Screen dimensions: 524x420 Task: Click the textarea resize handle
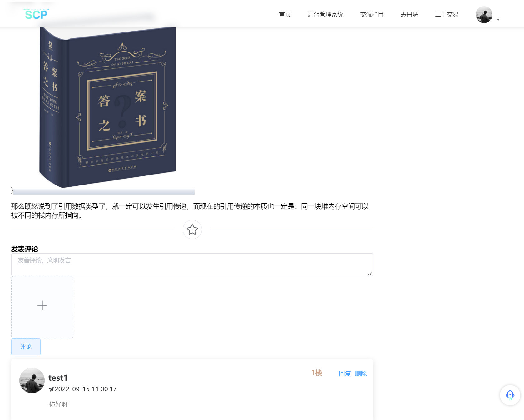pos(370,273)
